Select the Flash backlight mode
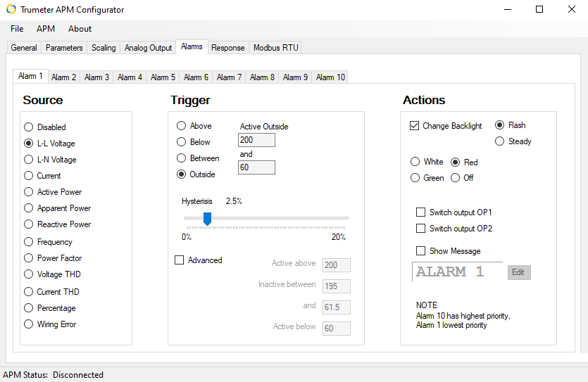The image size is (588, 382). coord(511,125)
